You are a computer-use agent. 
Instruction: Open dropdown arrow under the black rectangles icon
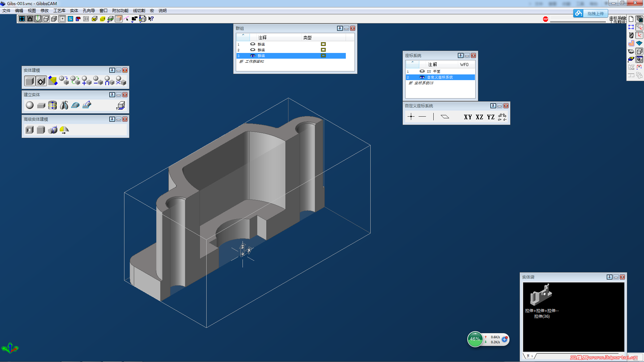pyautogui.click(x=132, y=22)
